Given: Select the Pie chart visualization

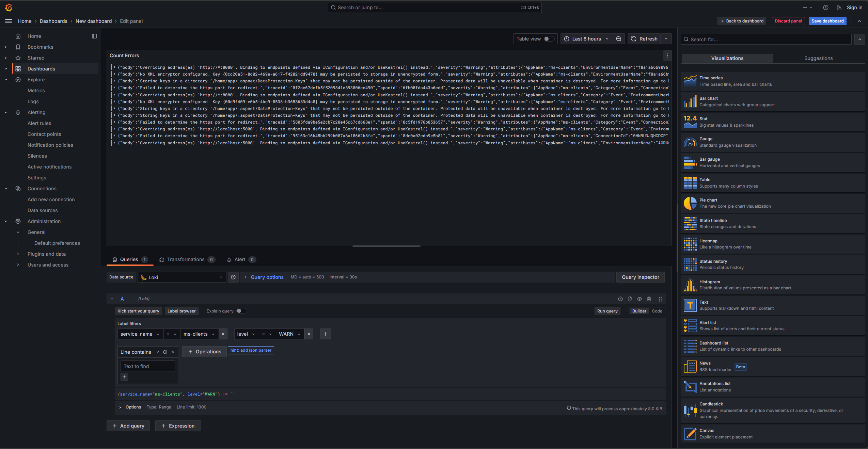Looking at the screenshot, I should pyautogui.click(x=773, y=203).
